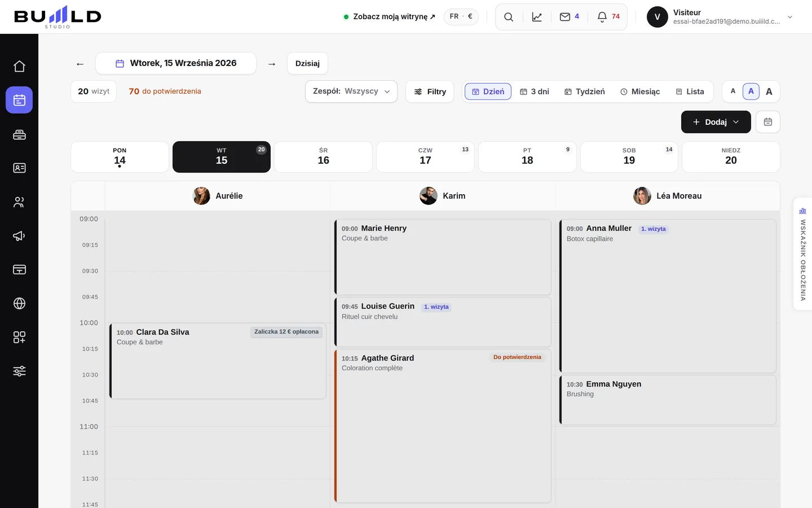Select the largest text size A
This screenshot has width=812, height=508.
tap(769, 91)
